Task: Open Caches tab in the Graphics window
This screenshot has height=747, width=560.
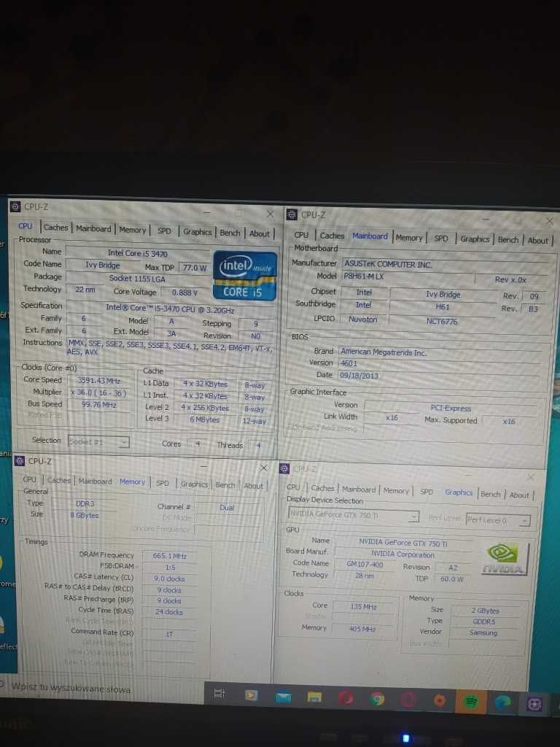Action: [x=323, y=488]
